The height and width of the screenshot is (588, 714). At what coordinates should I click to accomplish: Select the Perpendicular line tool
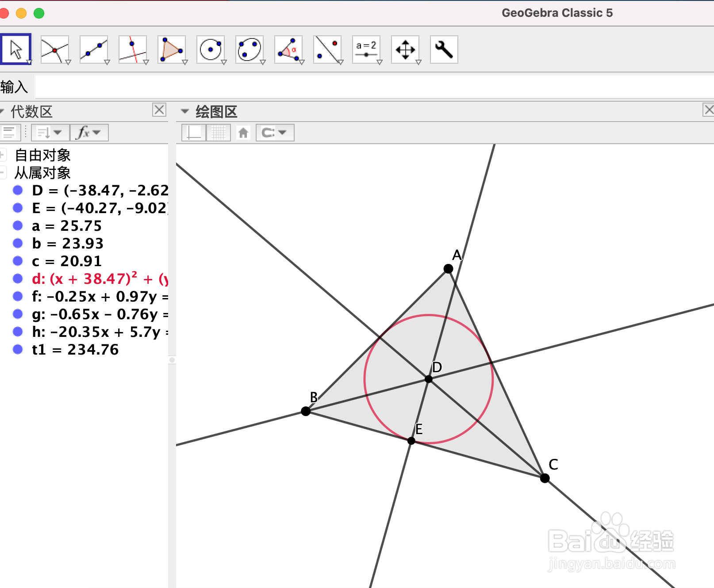click(132, 50)
